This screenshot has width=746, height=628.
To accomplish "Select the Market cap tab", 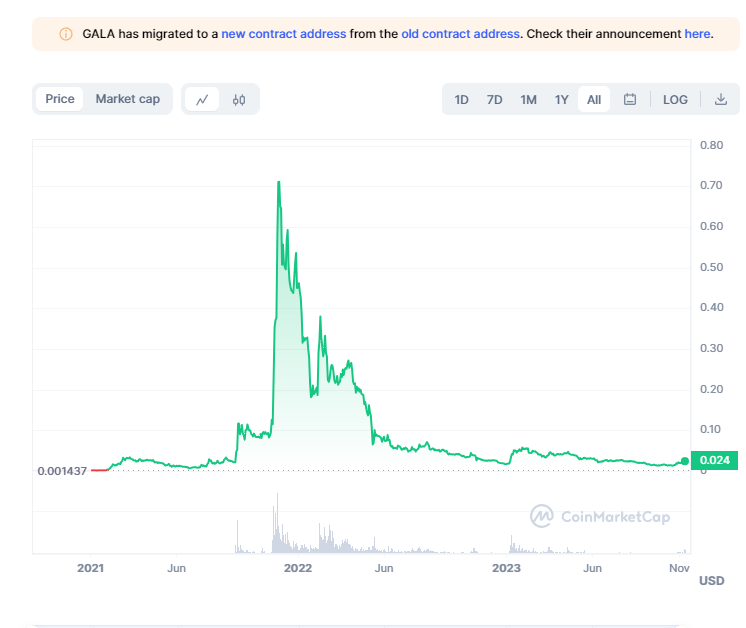I will pos(128,99).
